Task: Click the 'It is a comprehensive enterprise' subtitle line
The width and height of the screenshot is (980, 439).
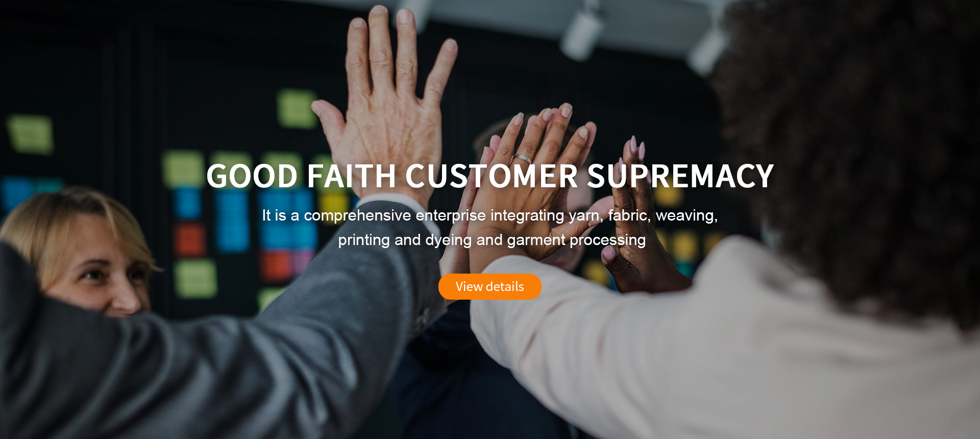Action: [490, 215]
